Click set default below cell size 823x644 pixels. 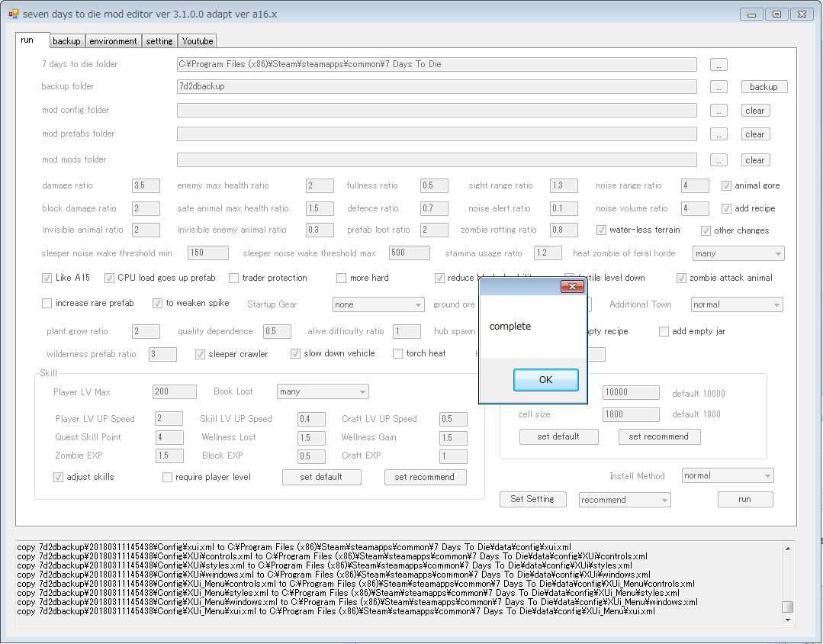[x=558, y=436]
